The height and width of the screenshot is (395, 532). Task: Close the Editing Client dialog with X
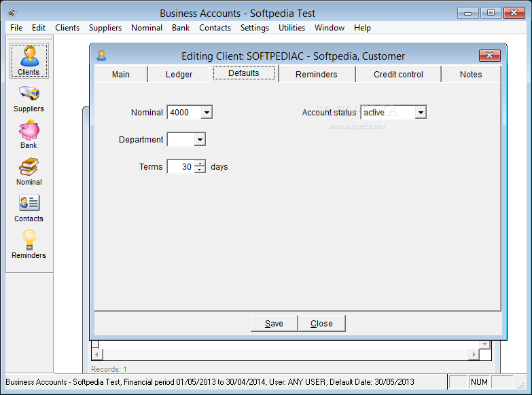(490, 56)
